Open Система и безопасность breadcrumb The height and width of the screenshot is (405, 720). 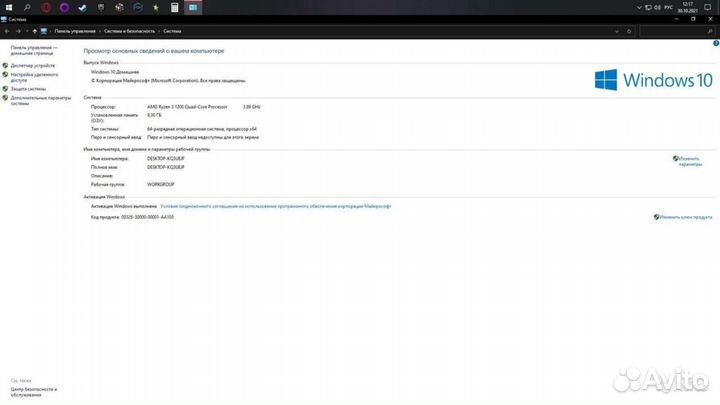point(129,31)
